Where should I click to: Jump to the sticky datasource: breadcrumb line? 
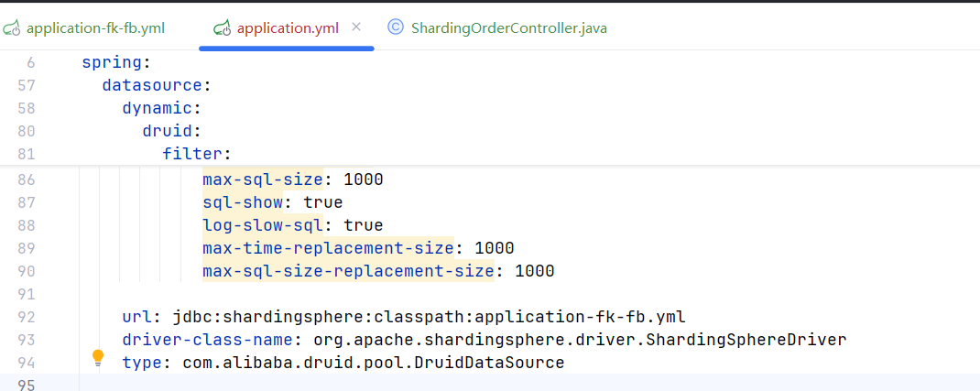157,85
